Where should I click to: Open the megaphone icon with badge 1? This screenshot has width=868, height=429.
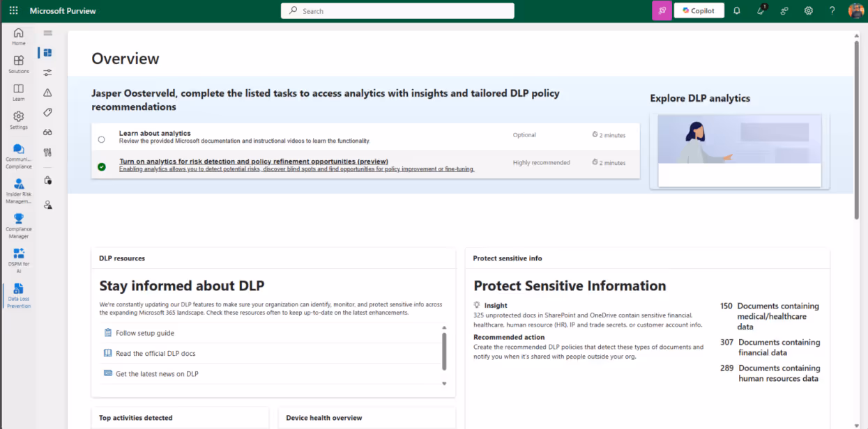[761, 10]
